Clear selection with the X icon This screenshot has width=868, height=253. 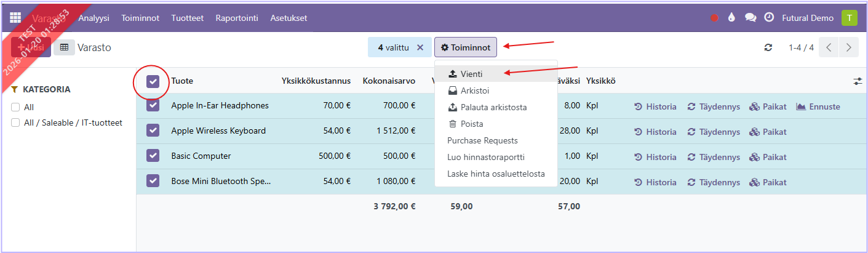(420, 47)
